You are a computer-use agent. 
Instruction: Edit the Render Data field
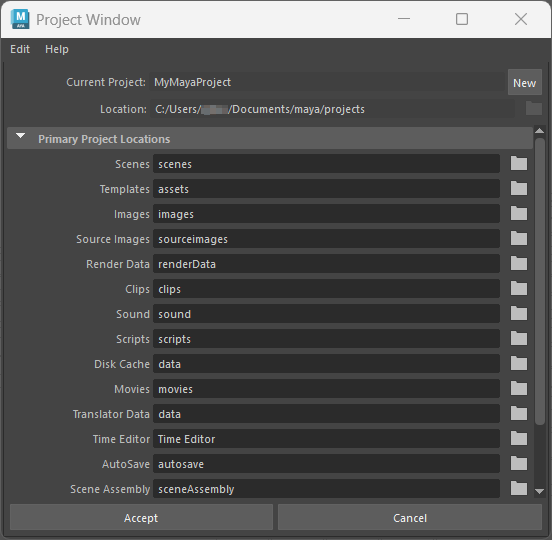coord(326,264)
